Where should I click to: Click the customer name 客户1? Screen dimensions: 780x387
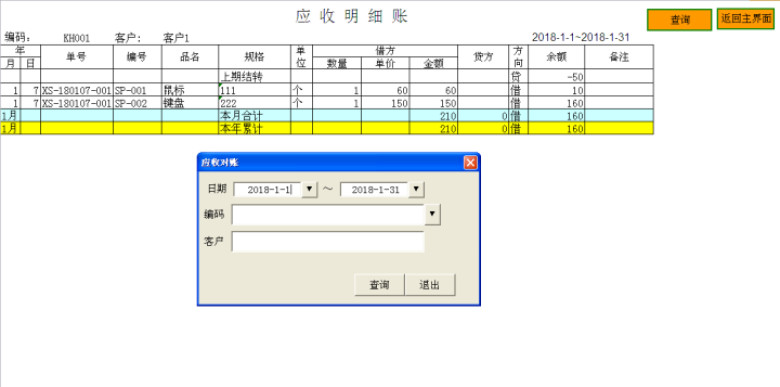176,38
